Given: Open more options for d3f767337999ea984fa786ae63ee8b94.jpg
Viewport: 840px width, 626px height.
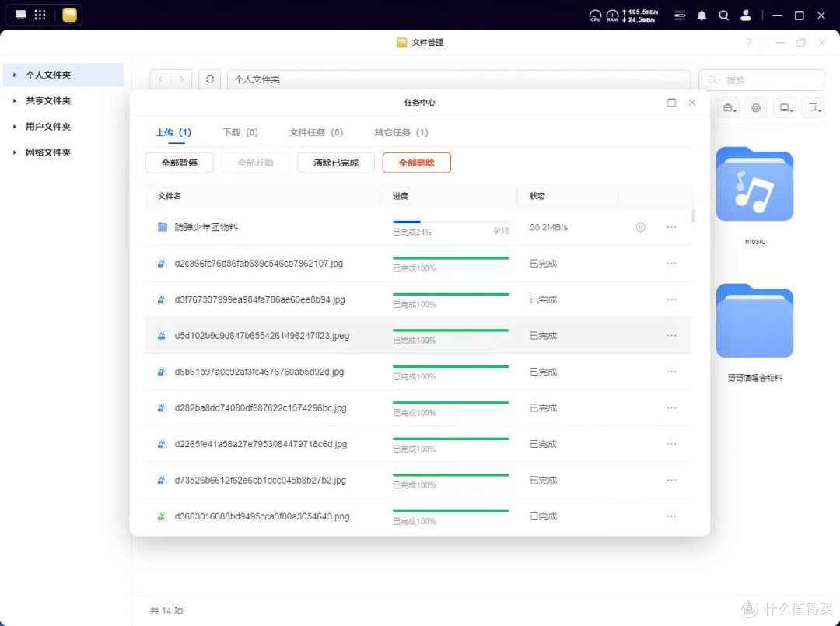Looking at the screenshot, I should pyautogui.click(x=671, y=299).
